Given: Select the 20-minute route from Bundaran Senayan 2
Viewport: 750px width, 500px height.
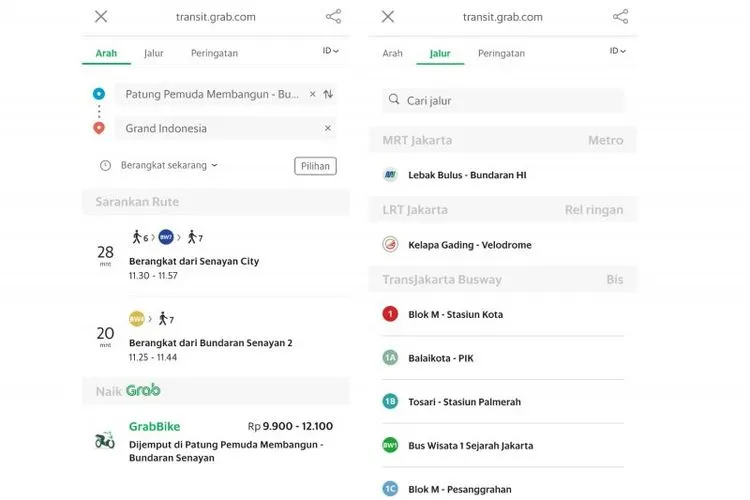Looking at the screenshot, I should pyautogui.click(x=216, y=337).
